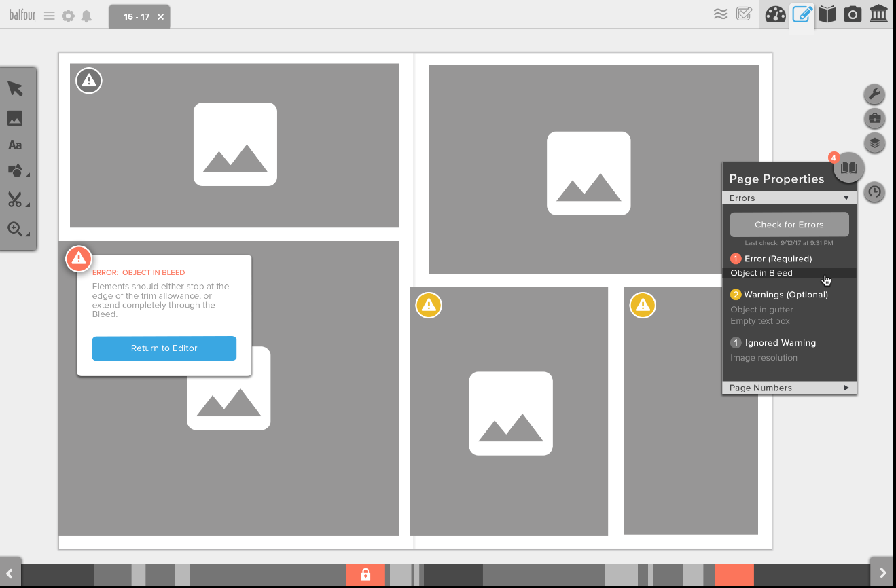Open settings gear in header

68,16
